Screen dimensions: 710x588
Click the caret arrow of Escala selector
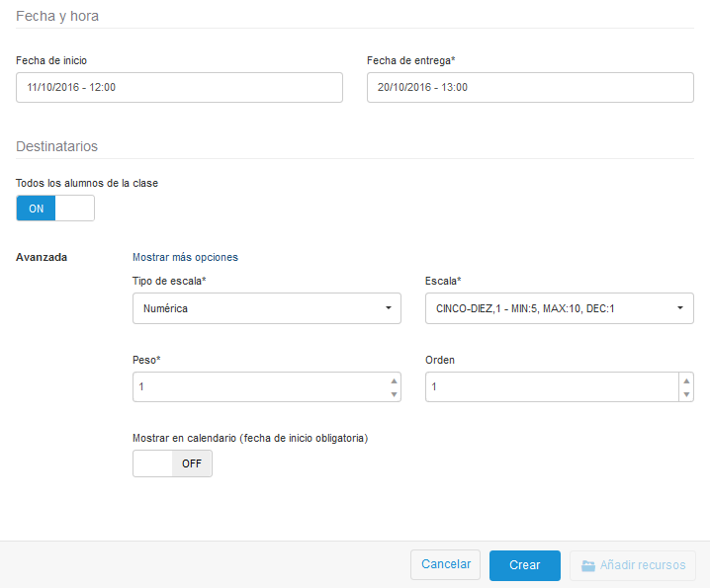tap(680, 308)
